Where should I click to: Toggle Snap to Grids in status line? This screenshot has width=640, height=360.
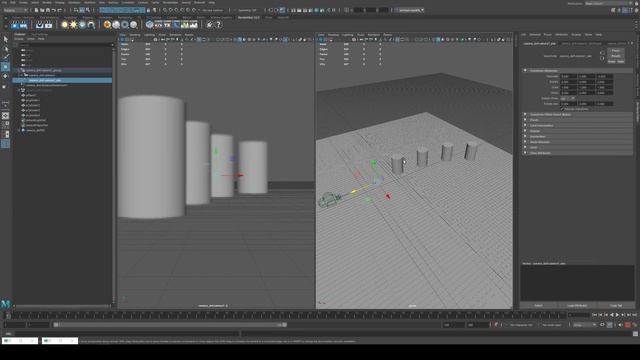(165, 10)
